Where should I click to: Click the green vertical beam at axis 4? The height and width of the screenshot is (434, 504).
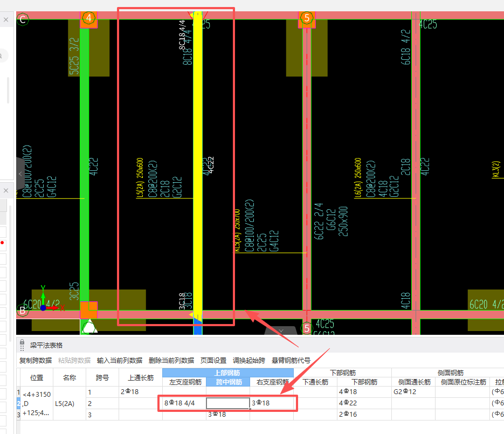click(x=84, y=164)
